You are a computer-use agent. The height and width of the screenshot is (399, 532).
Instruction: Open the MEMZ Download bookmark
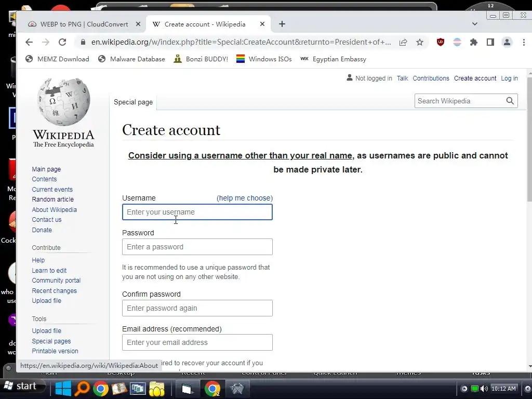[57, 59]
